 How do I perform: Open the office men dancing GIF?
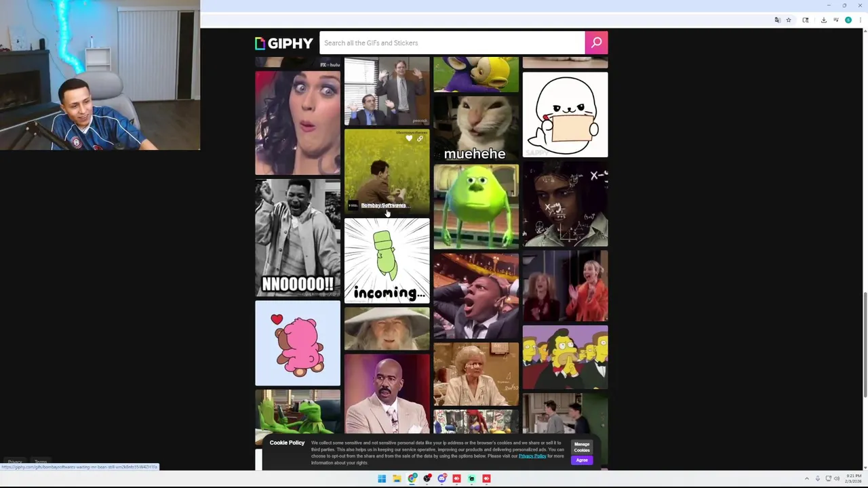point(387,91)
